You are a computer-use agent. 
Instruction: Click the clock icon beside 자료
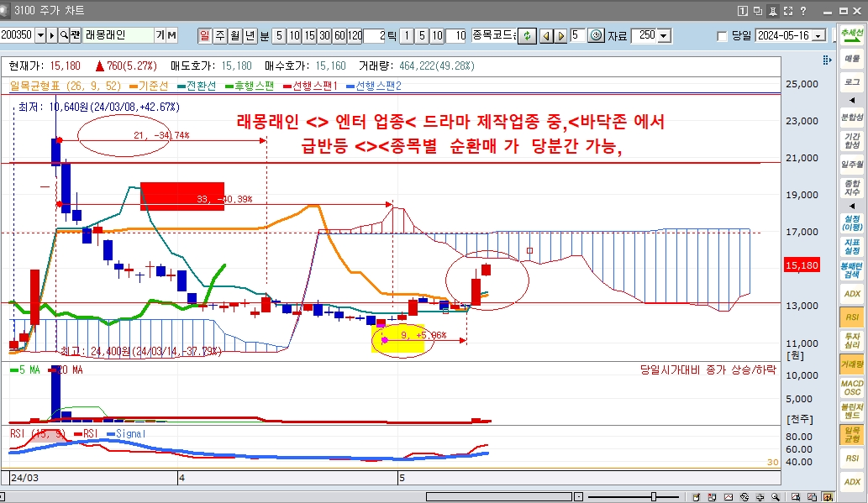[597, 35]
